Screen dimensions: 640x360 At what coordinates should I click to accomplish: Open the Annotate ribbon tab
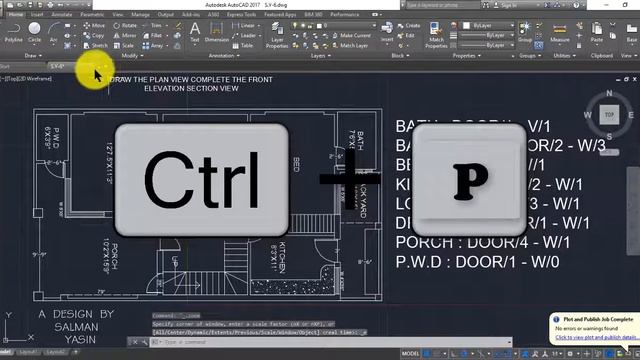coord(62,15)
